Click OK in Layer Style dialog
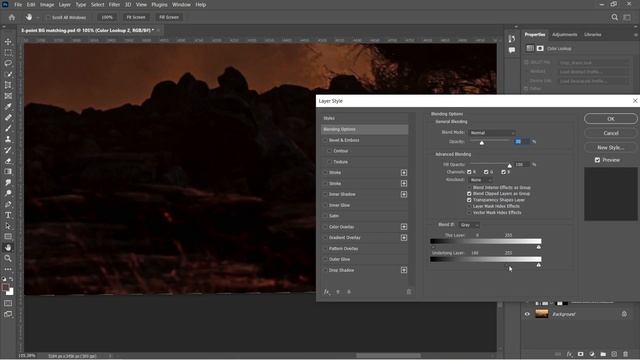 tap(611, 119)
